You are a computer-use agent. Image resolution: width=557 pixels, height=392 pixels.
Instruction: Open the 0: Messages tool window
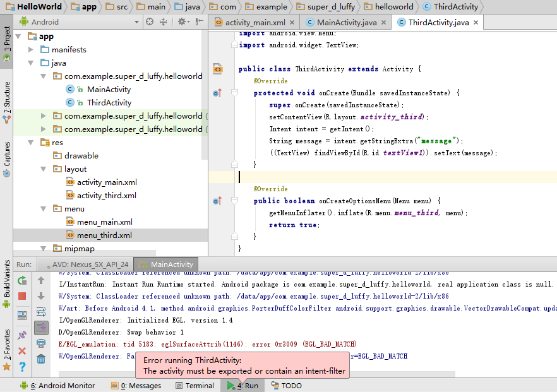coord(136,386)
